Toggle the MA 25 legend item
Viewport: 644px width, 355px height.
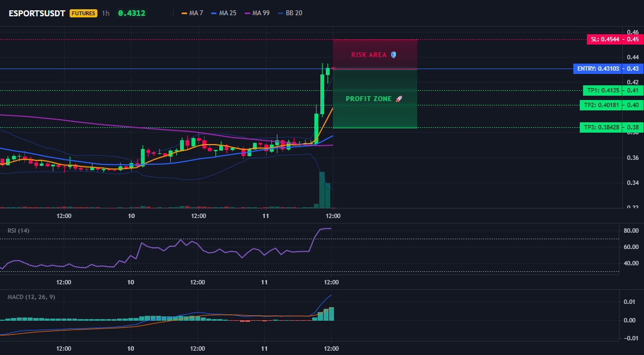pyautogui.click(x=224, y=13)
